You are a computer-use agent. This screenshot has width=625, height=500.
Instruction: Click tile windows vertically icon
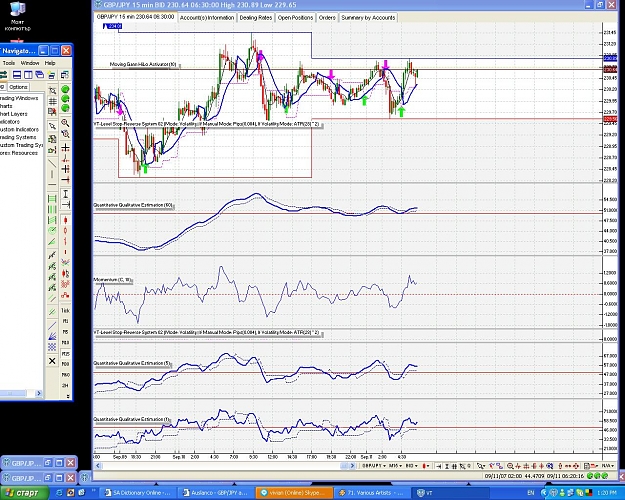pos(28,75)
